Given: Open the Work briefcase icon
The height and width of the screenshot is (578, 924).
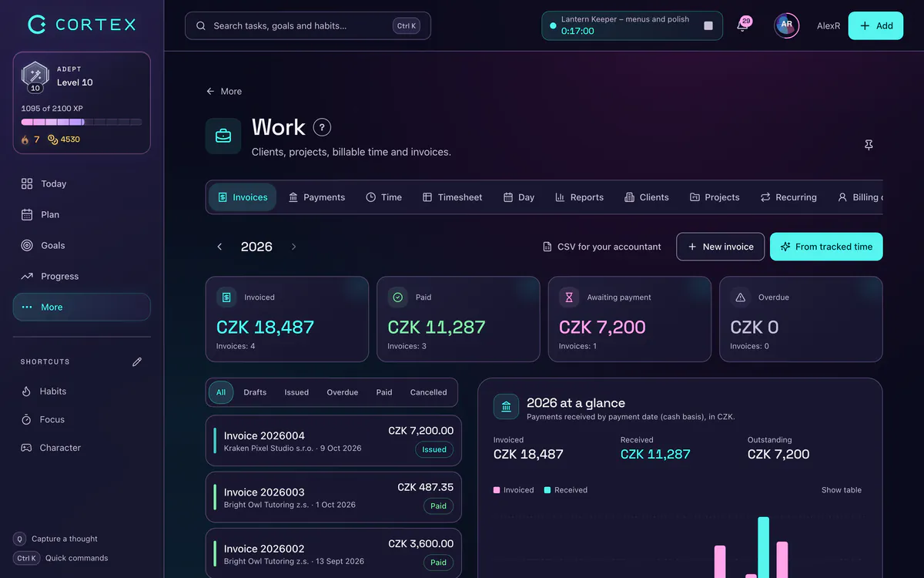Looking at the screenshot, I should pyautogui.click(x=223, y=136).
